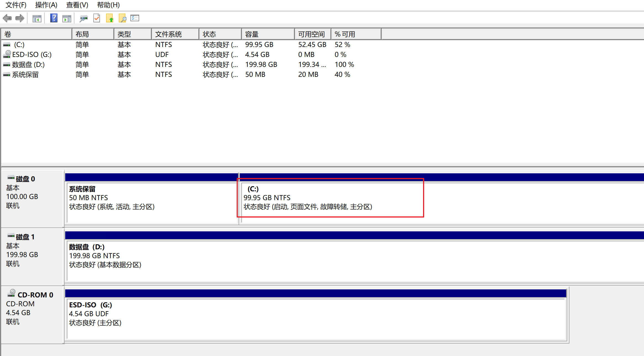644x356 pixels.
Task: Select the ESD-ISO (G:) volume row
Action: [32, 54]
